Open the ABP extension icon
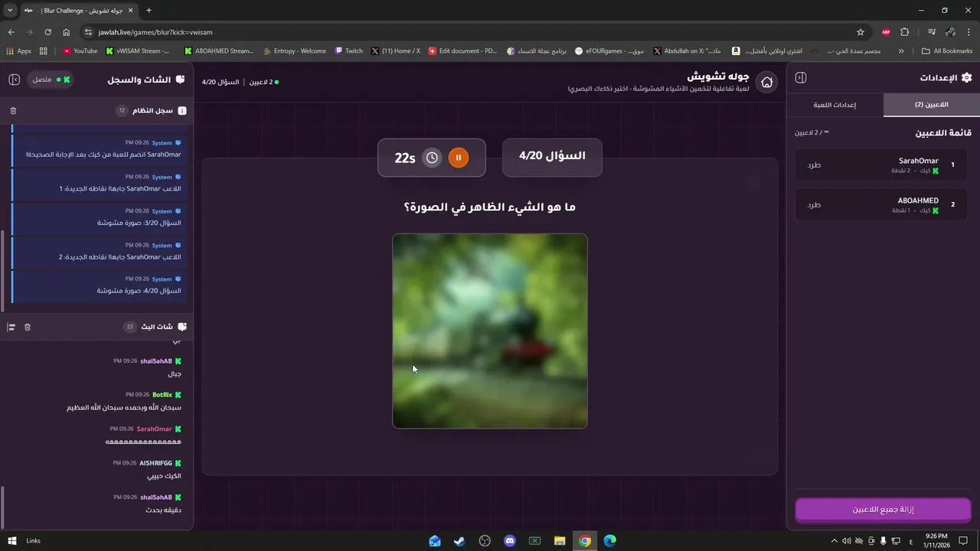Image resolution: width=980 pixels, height=551 pixels. [x=886, y=32]
